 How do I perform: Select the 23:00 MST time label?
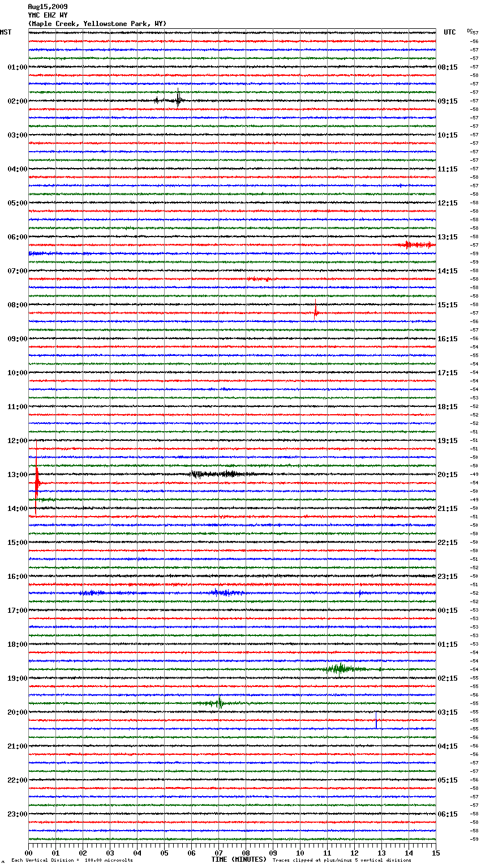(18, 814)
